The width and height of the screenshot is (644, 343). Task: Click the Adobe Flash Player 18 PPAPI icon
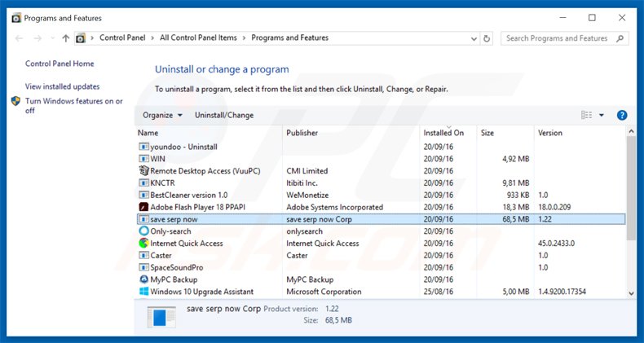click(x=143, y=207)
